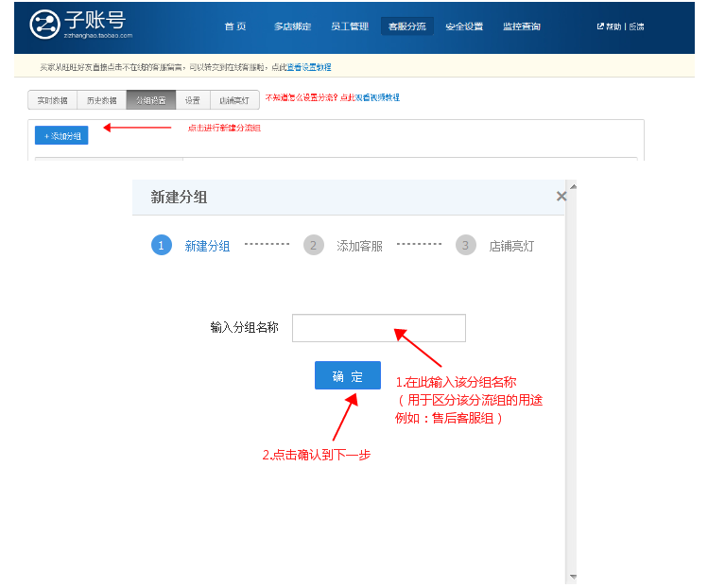Click the 添加客服 step label
Viewport: 708px width, 588px height.
(x=359, y=246)
